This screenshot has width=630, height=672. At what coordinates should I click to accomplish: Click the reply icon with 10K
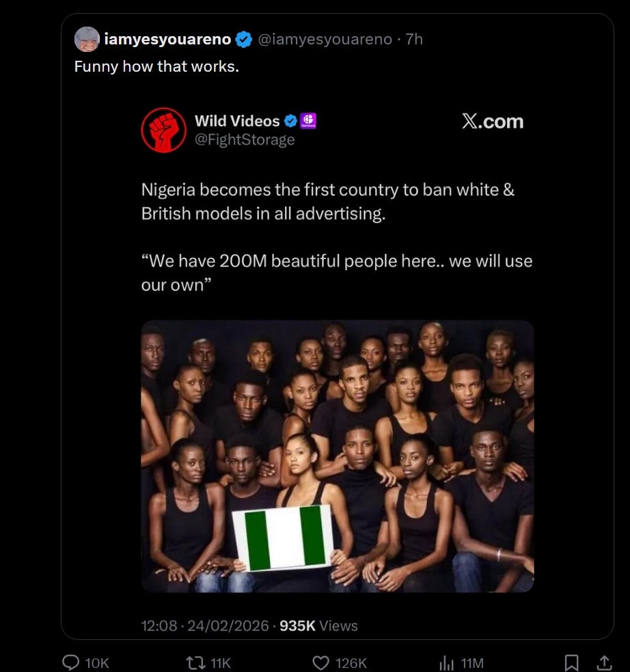tap(72, 662)
